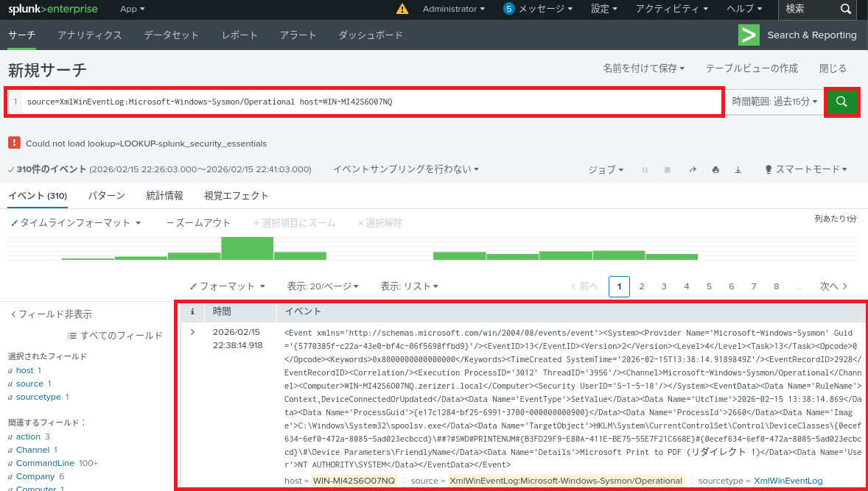Expand the first event row chevron
The image size is (868, 491).
[x=192, y=332]
